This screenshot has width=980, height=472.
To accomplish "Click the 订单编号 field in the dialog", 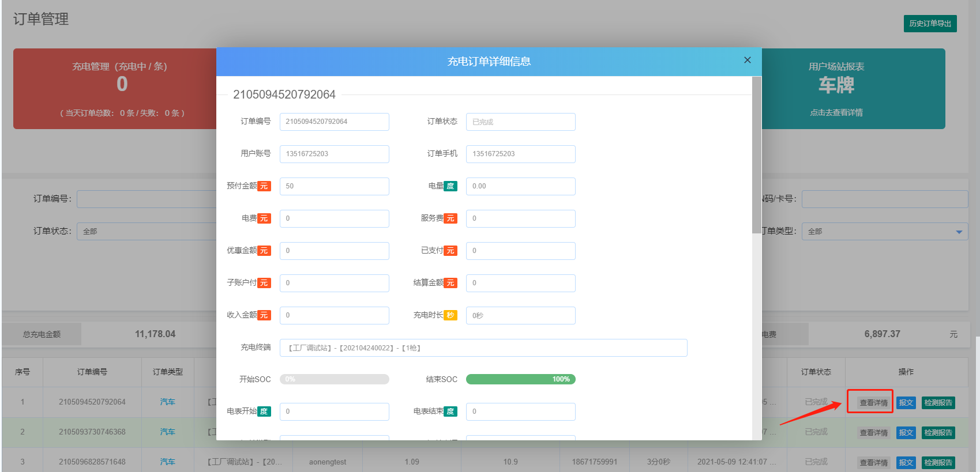I will point(334,122).
